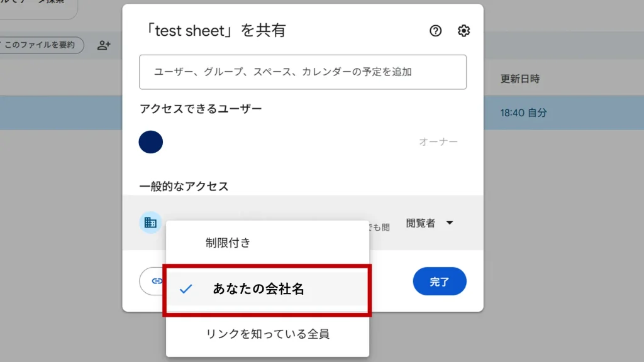Click the add-person share icon
This screenshot has width=644, height=362.
[104, 45]
